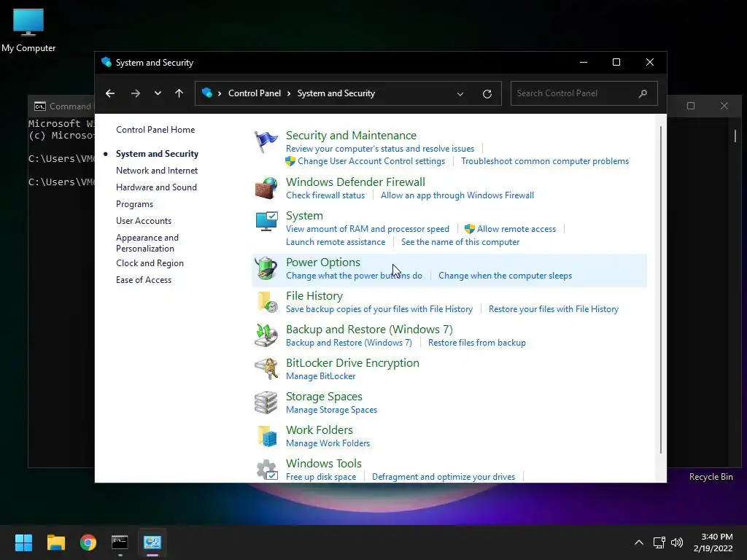This screenshot has width=747, height=560.
Task: Click the Storage Spaces drives icon
Action: click(x=266, y=402)
